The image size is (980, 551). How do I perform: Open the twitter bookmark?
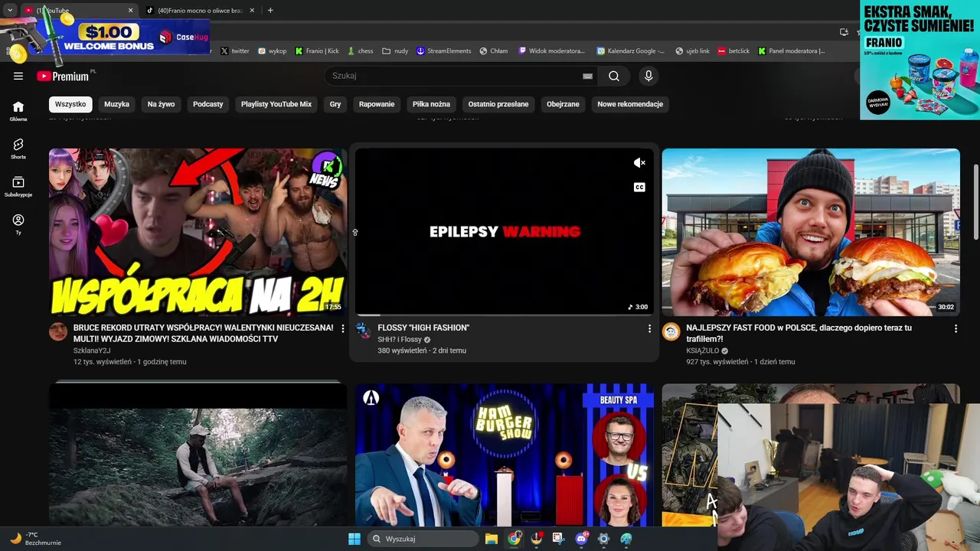coord(235,51)
